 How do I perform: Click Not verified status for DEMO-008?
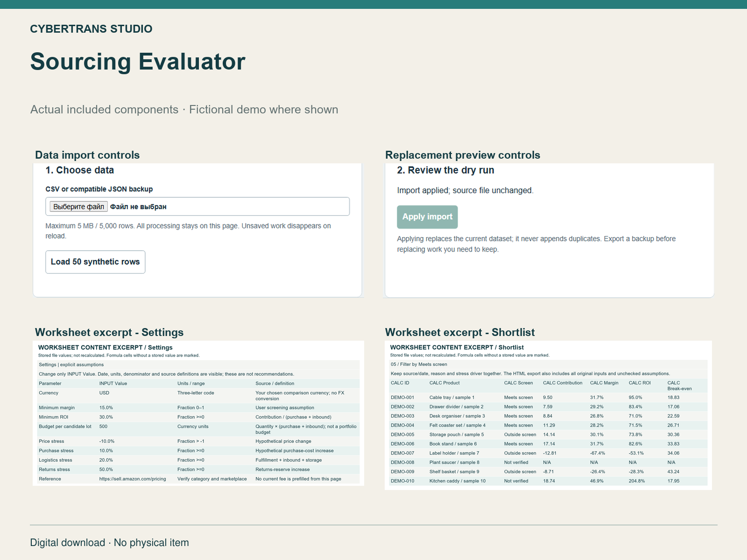pos(516,462)
